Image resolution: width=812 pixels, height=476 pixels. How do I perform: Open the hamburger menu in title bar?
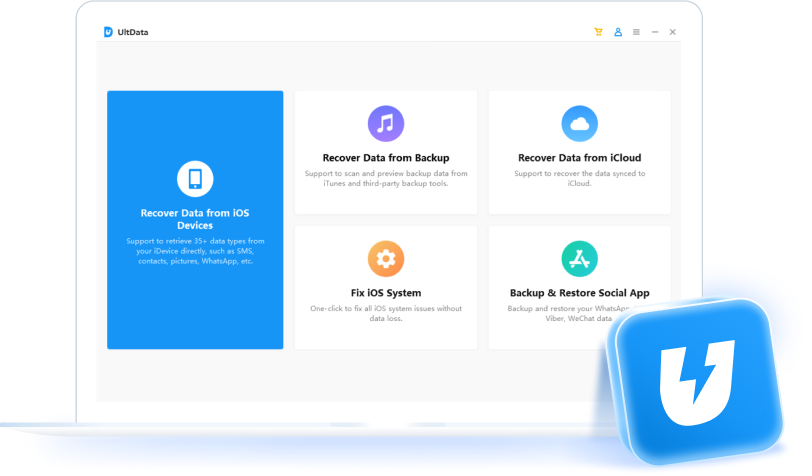636,32
